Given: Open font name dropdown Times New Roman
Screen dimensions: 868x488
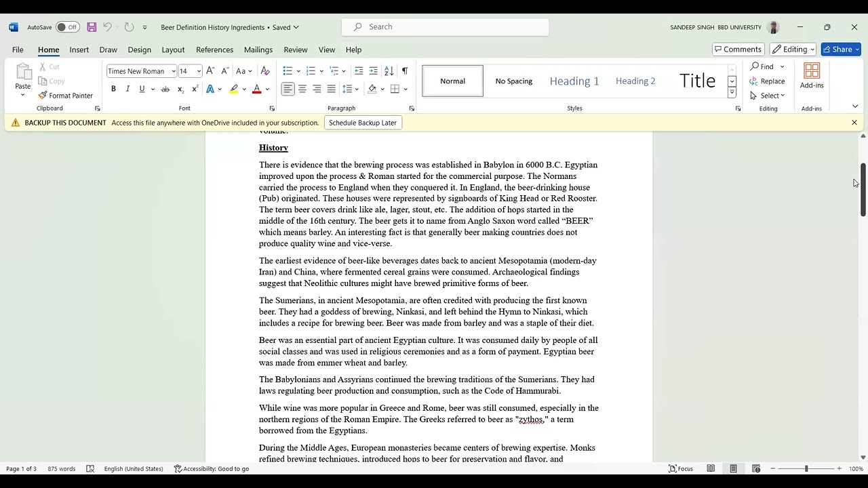Looking at the screenshot, I should point(173,71).
